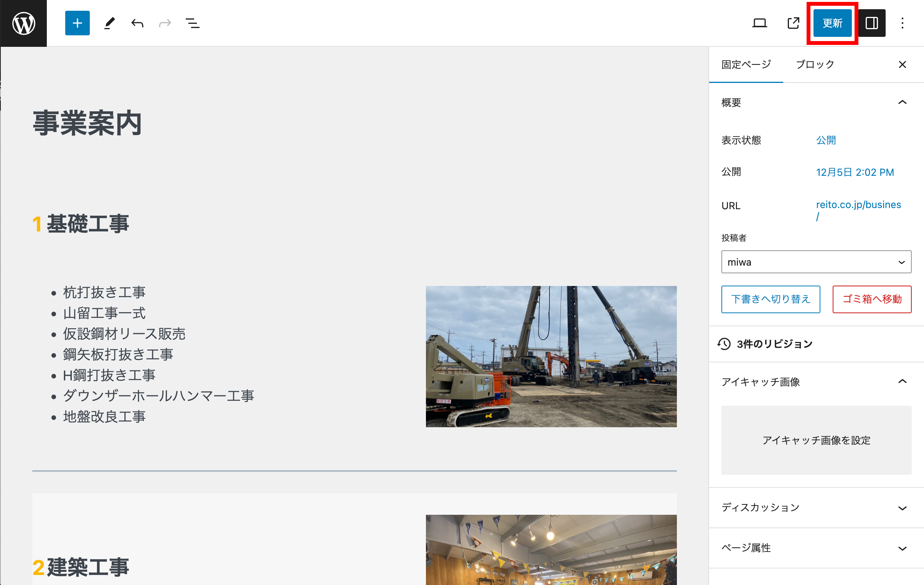Click the construction crane site image
The image size is (924, 585).
551,356
